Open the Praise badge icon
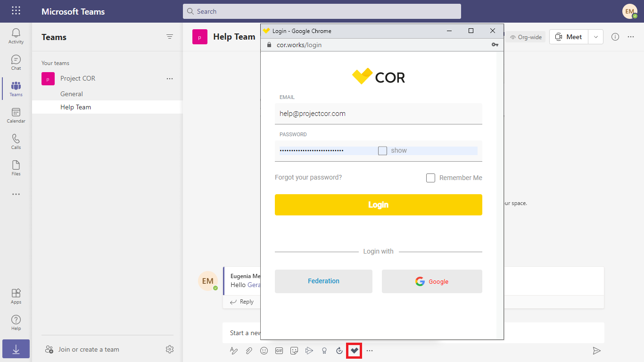Screen dimensions: 644x362 [x=324, y=351]
